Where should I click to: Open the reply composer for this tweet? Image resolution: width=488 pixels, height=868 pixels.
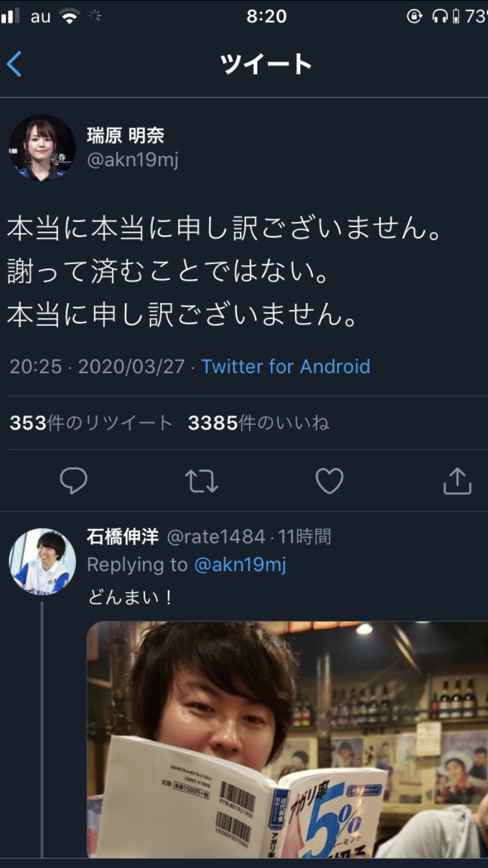tap(75, 480)
